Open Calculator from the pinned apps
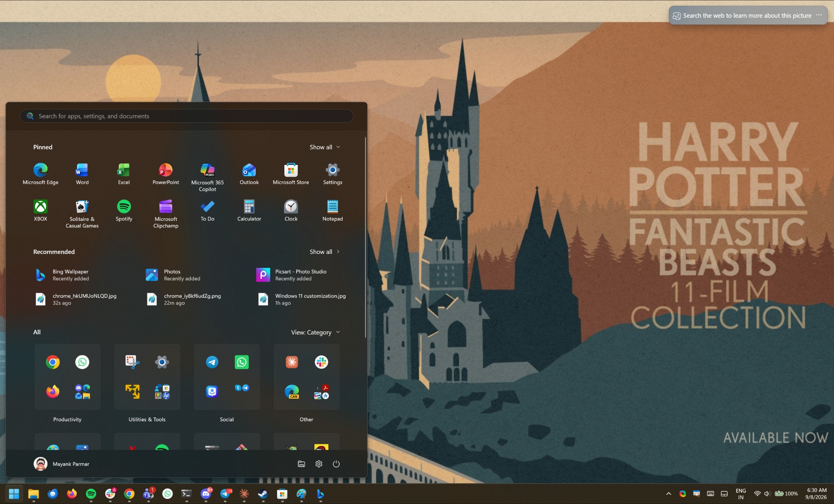 click(x=249, y=210)
